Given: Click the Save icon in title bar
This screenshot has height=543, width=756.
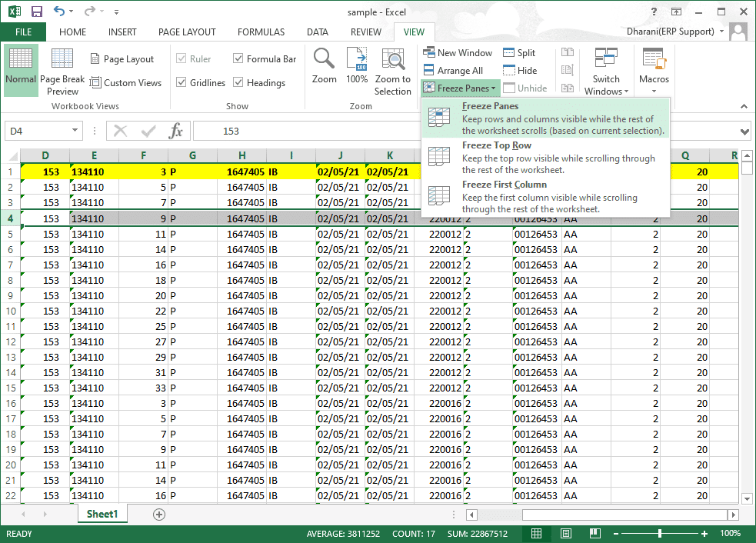Looking at the screenshot, I should (36, 12).
